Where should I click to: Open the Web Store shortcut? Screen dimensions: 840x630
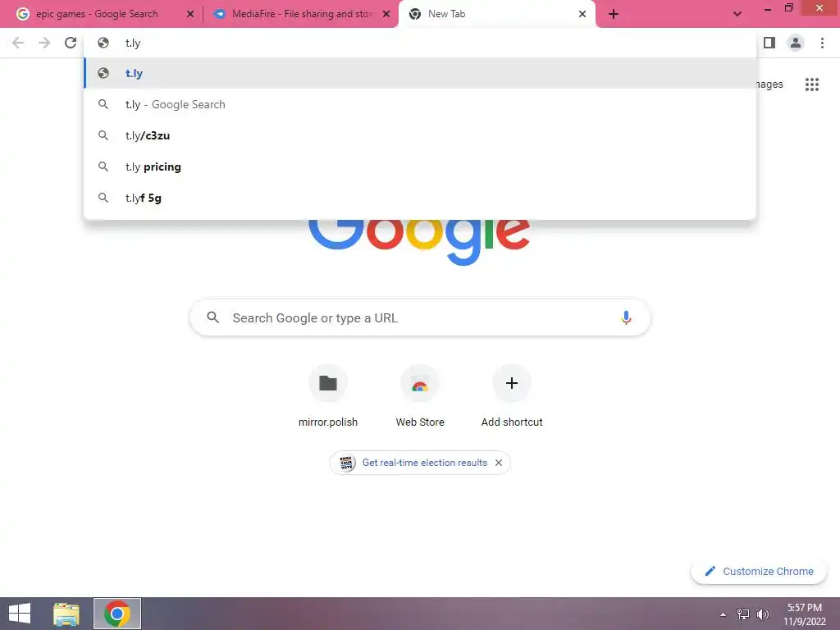click(x=420, y=396)
